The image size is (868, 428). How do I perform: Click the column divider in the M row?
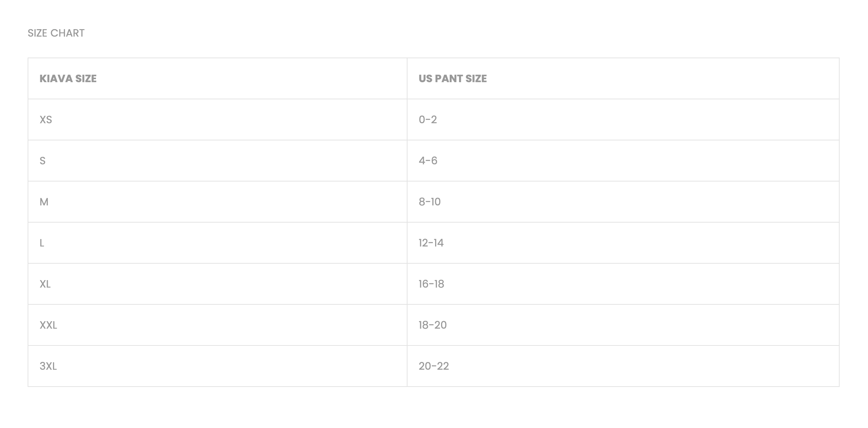click(x=407, y=202)
